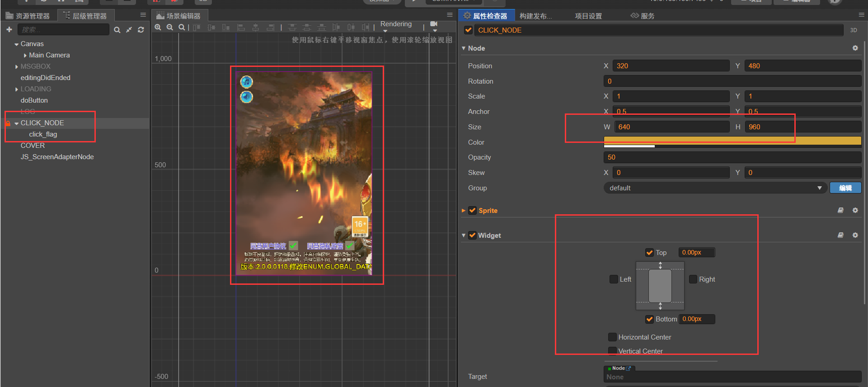Image resolution: width=868 pixels, height=387 pixels.
Task: Click the zoom out magnifier in scene editor
Action: (170, 28)
